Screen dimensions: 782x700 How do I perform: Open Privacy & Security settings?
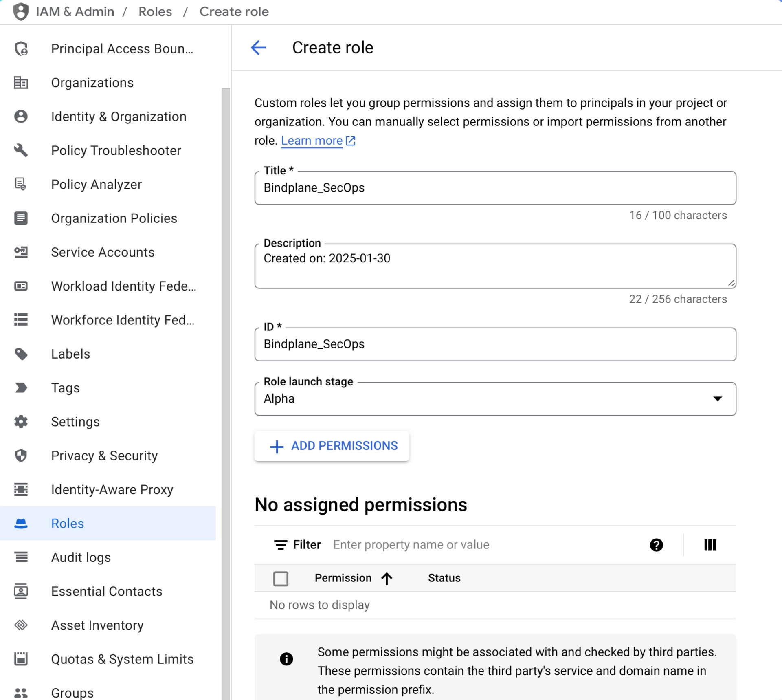tap(104, 456)
